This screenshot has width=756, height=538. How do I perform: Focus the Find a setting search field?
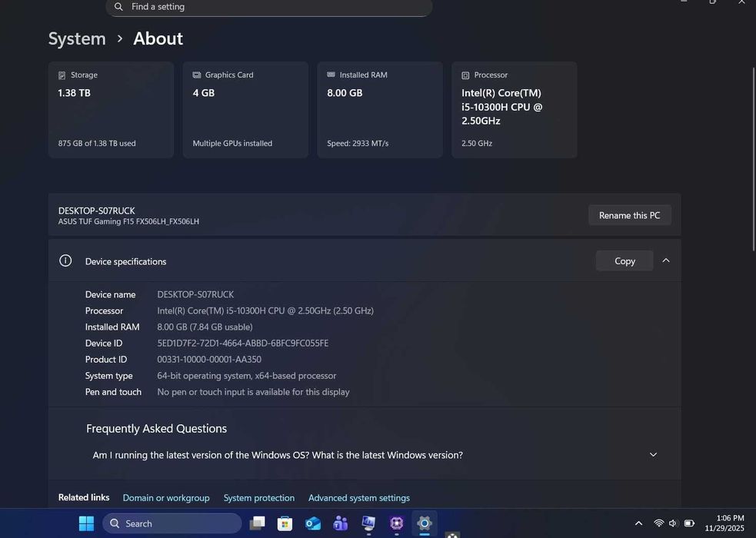[269, 7]
